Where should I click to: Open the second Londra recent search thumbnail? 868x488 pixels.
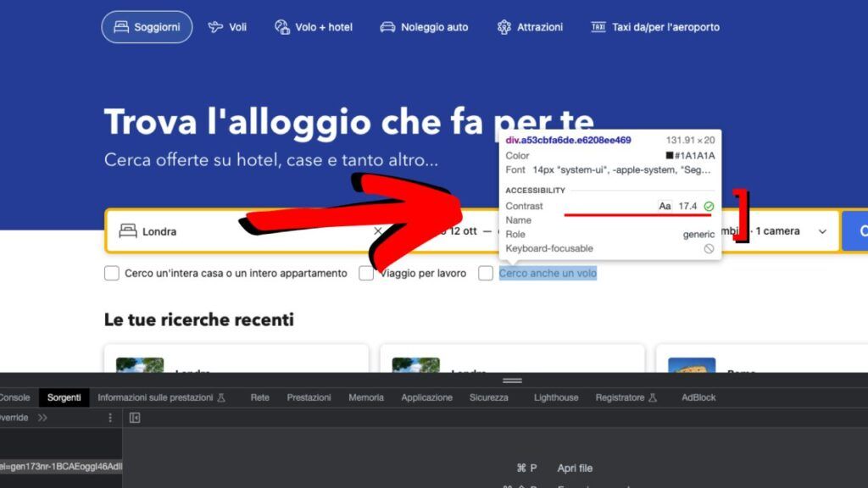(x=415, y=365)
